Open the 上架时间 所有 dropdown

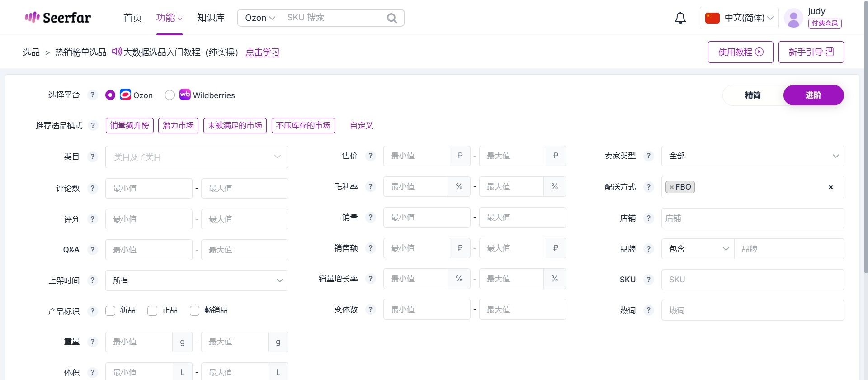tap(197, 280)
